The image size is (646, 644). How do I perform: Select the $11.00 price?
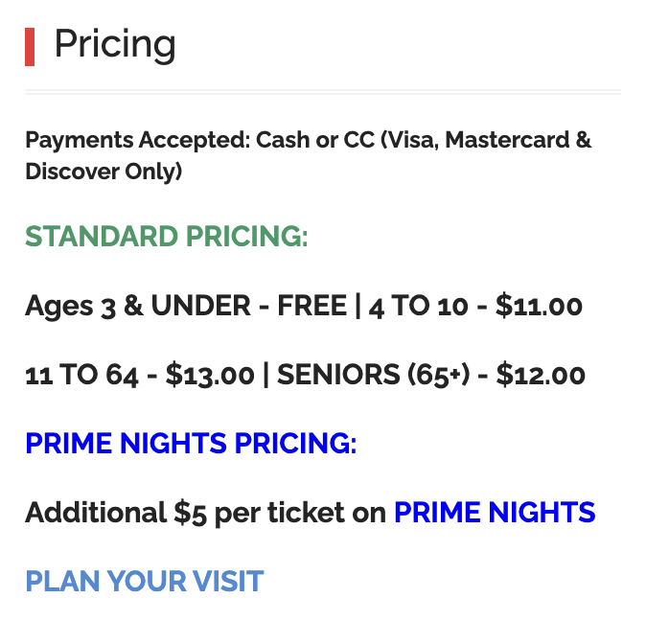(539, 306)
